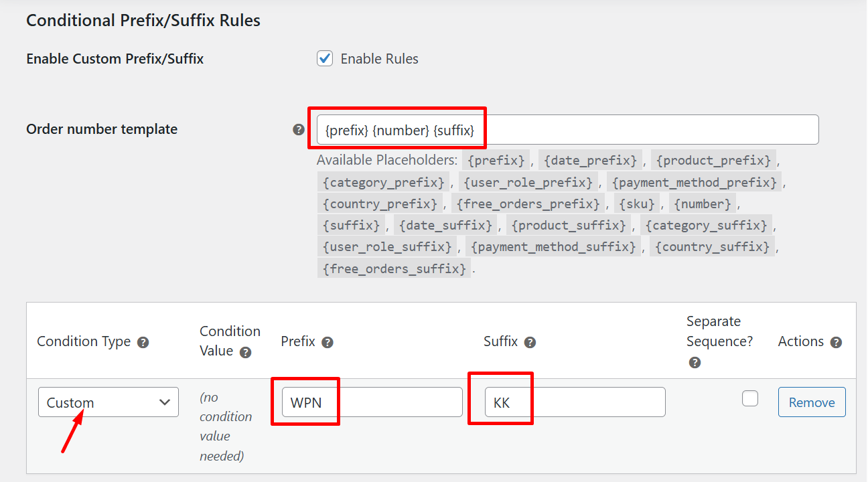Select the {free_orders_suffix} placeholder
The image size is (868, 482).
(394, 268)
